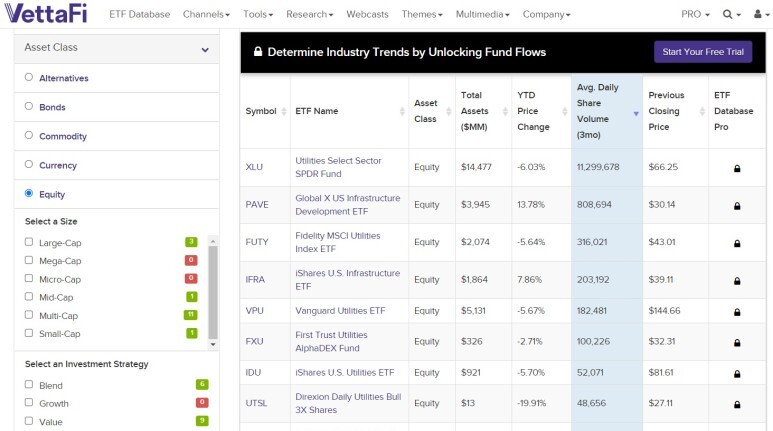Check the Small-Cap size checkbox
773x431 pixels.
29,333
